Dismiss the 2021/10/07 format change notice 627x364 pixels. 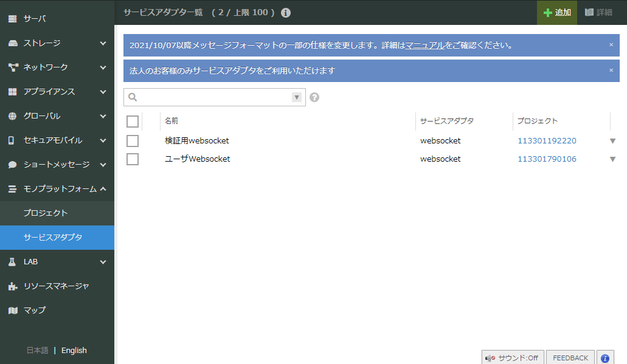point(611,45)
